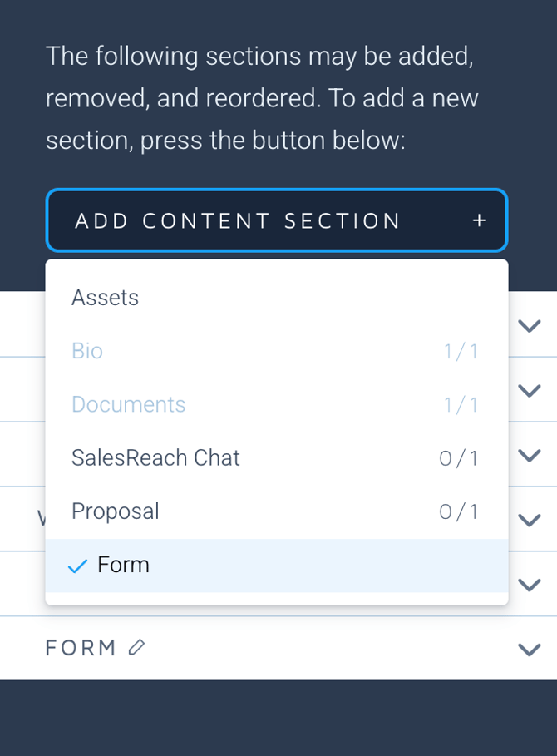This screenshot has height=756, width=557.
Task: Add a SalesReach Chat section
Action: (x=155, y=457)
